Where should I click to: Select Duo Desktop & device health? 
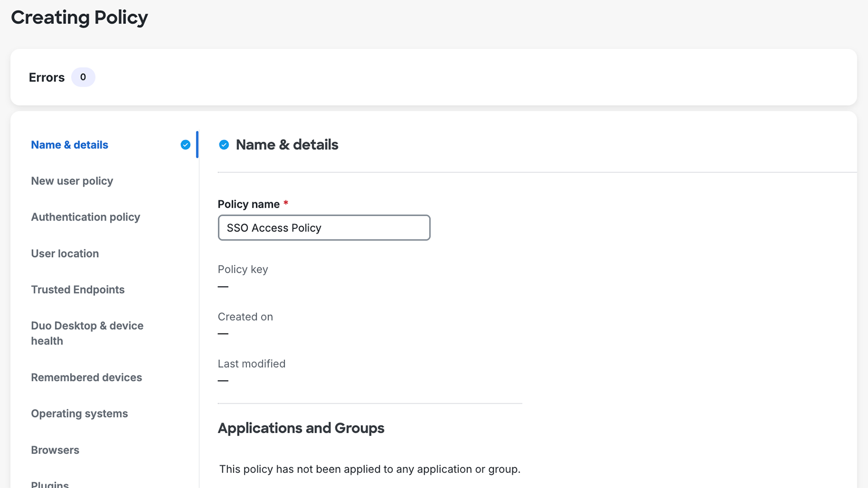click(x=87, y=333)
